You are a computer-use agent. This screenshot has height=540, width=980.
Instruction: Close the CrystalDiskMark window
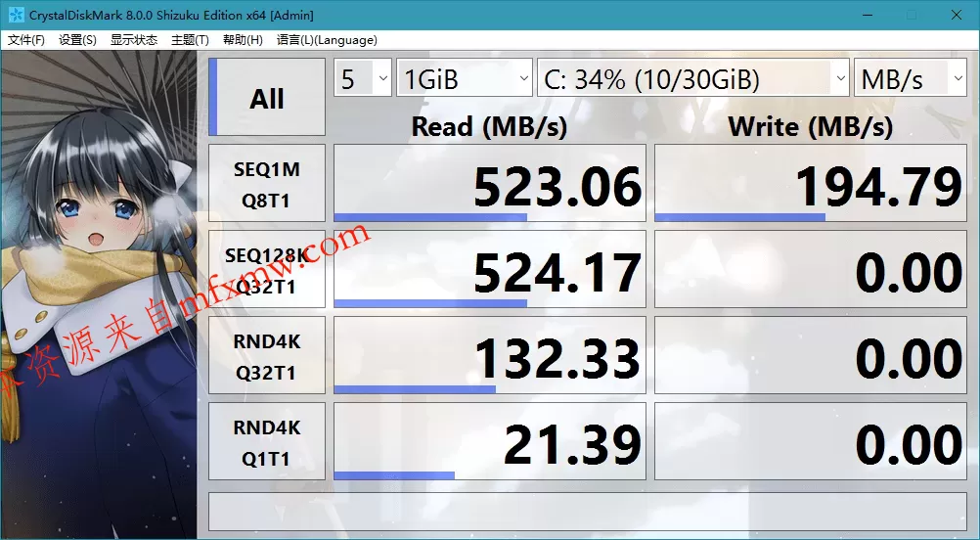(957, 15)
